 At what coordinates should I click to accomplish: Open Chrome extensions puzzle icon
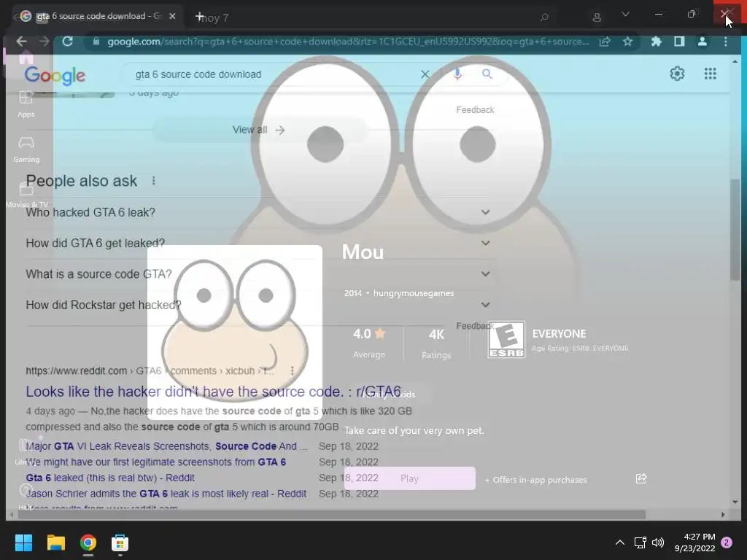click(656, 42)
